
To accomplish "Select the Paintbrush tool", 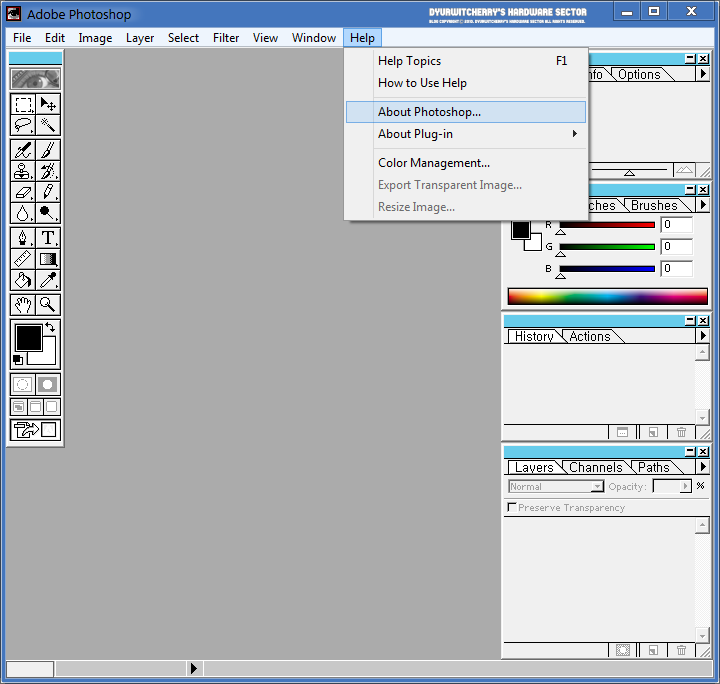I will click(x=48, y=150).
